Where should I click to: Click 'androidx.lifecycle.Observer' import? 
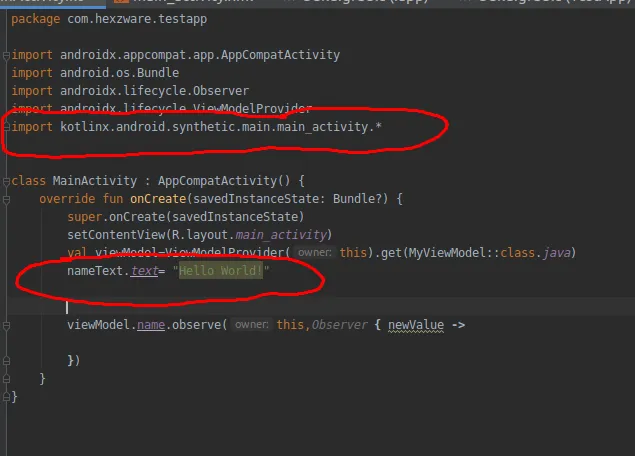pyautogui.click(x=155, y=91)
